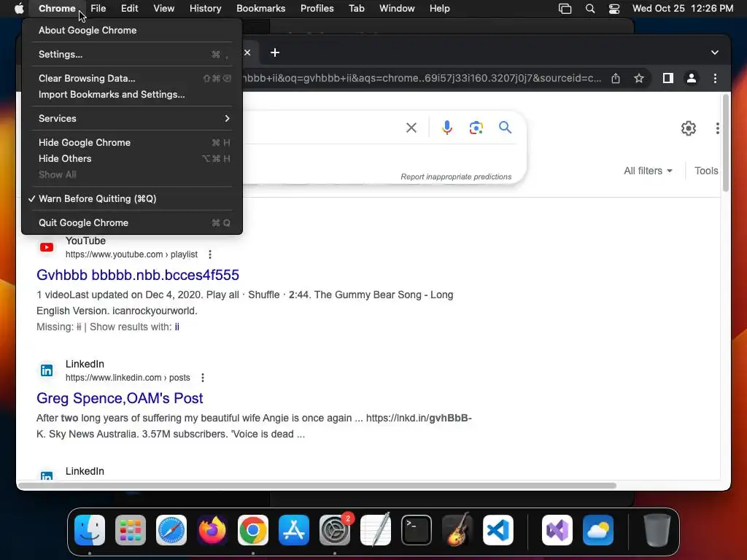Screen dimensions: 747x560
Task: Open the tab search dropdown arrow
Action: pyautogui.click(x=715, y=52)
